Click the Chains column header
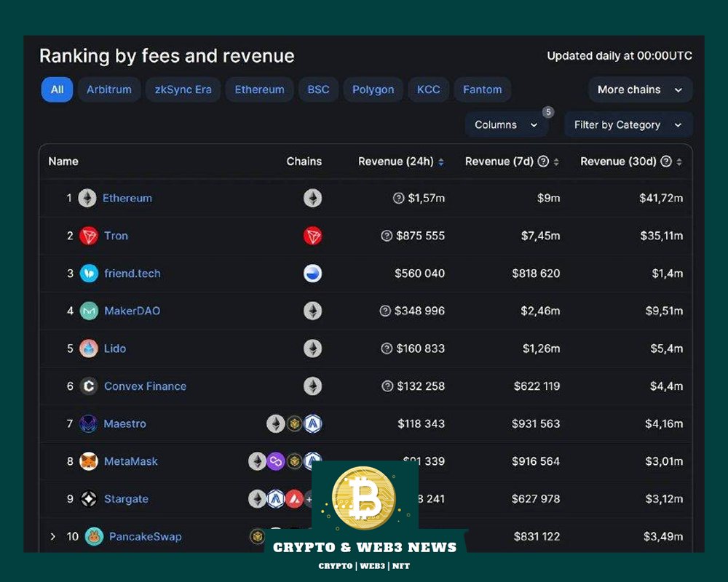Viewport: 728px width, 582px height. pos(304,162)
